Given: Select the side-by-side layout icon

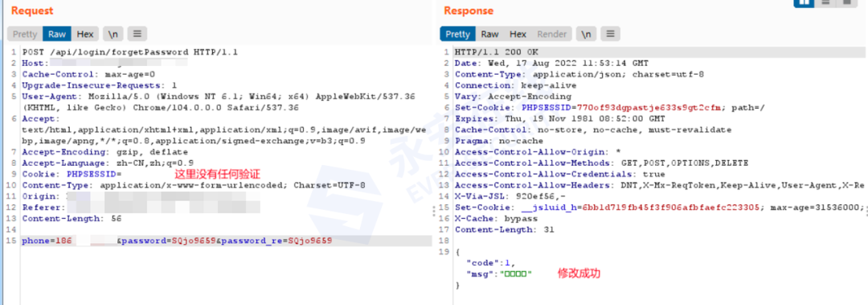Looking at the screenshot, I should click(x=803, y=2).
